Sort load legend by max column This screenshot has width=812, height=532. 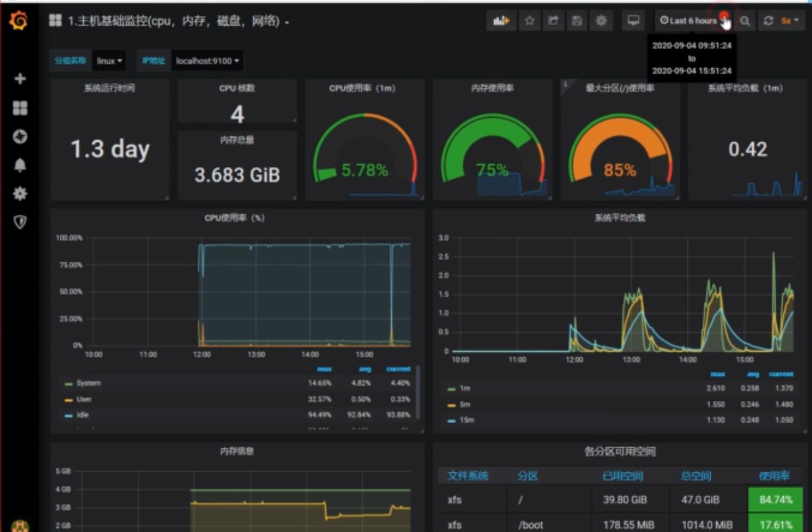tap(718, 374)
